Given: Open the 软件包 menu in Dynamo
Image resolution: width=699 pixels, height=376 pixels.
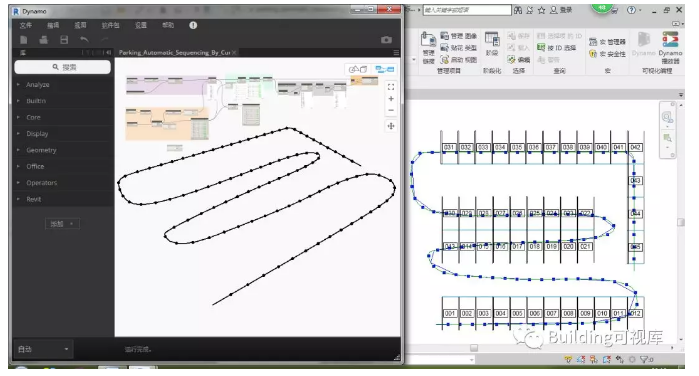Looking at the screenshot, I should pyautogui.click(x=110, y=25).
